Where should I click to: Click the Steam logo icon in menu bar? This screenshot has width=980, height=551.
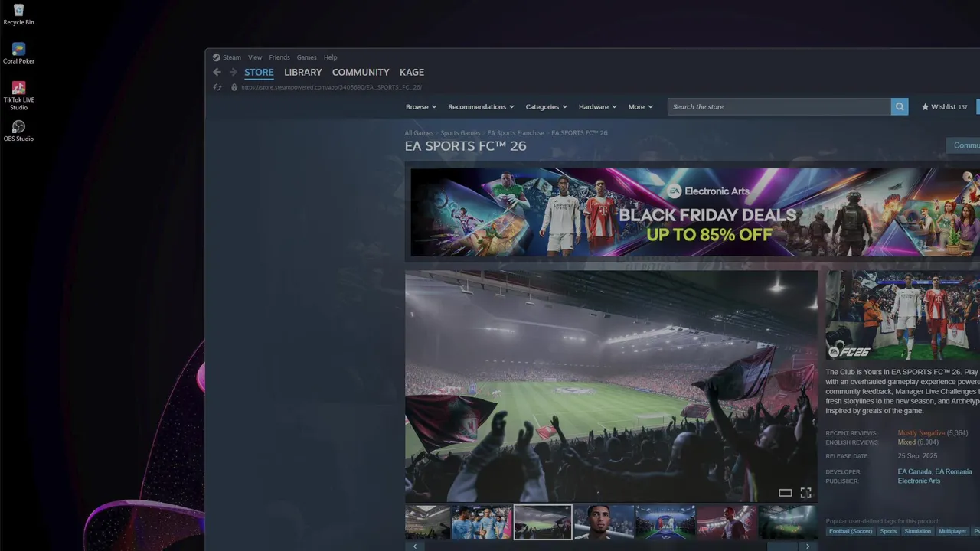(x=216, y=57)
